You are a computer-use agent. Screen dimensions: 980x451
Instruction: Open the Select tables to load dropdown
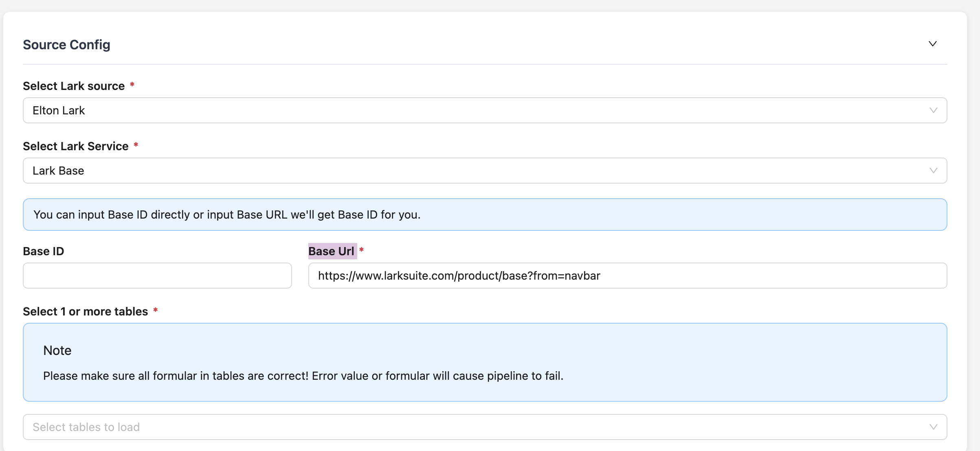pos(485,427)
